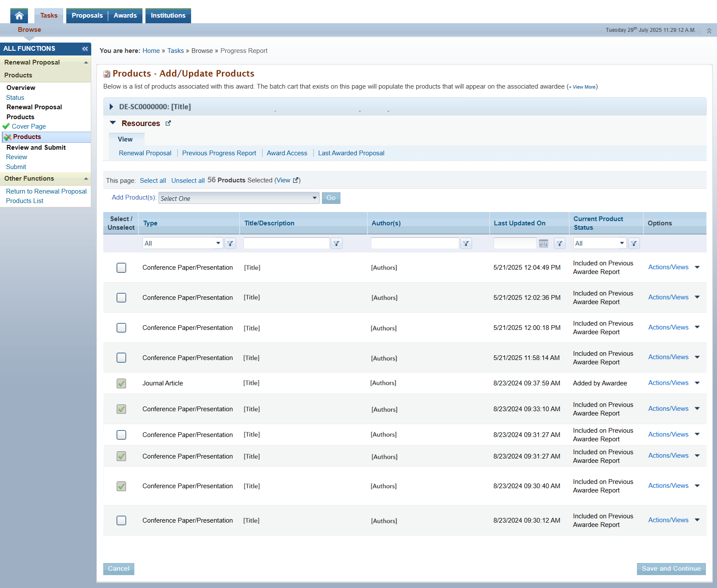This screenshot has width=717, height=588.
Task: Click the Title/Description filter text field
Action: point(286,243)
